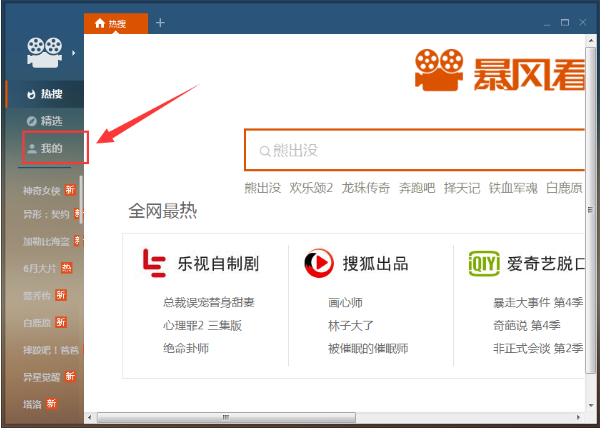Click vertical scrollbar down arrow
This screenshot has height=429, width=600.
591,405
